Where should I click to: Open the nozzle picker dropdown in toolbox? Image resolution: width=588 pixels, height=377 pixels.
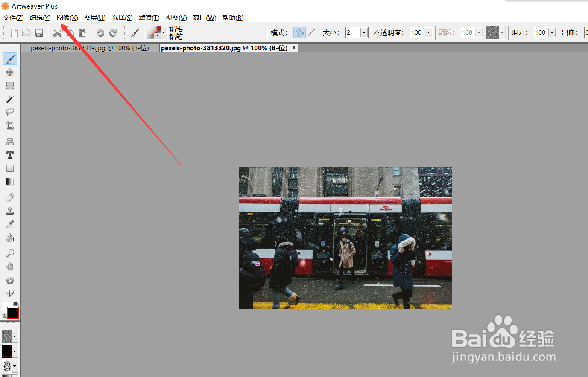point(15,366)
